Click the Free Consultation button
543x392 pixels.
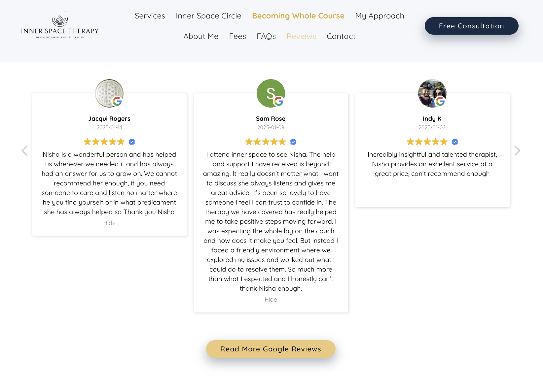pyautogui.click(x=471, y=26)
